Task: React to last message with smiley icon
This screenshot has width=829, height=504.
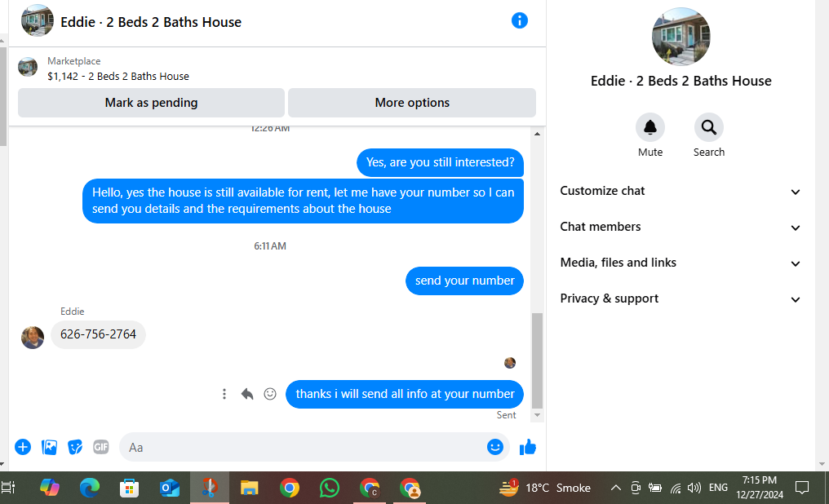Action: 270,394
